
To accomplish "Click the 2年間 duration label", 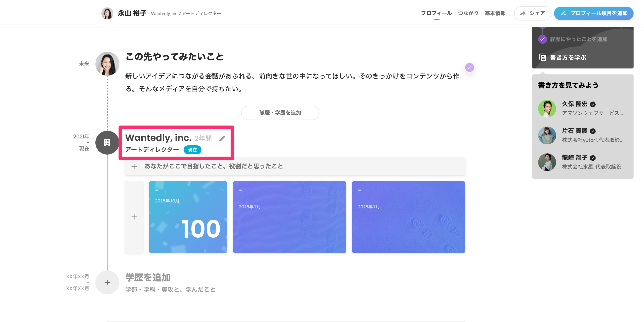I will (x=203, y=138).
